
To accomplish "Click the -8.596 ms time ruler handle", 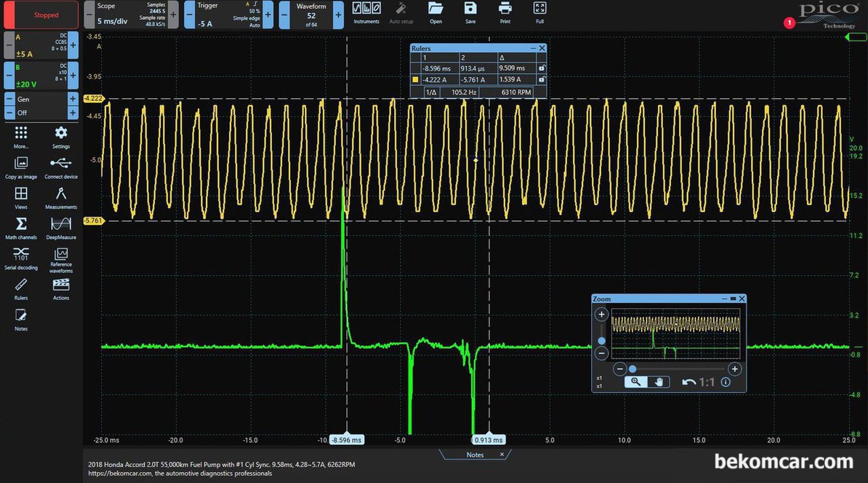I will (x=347, y=440).
